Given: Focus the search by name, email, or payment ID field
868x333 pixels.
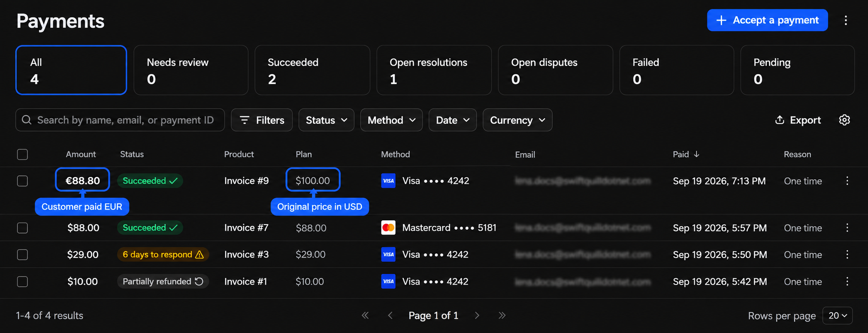Looking at the screenshot, I should click(x=120, y=120).
